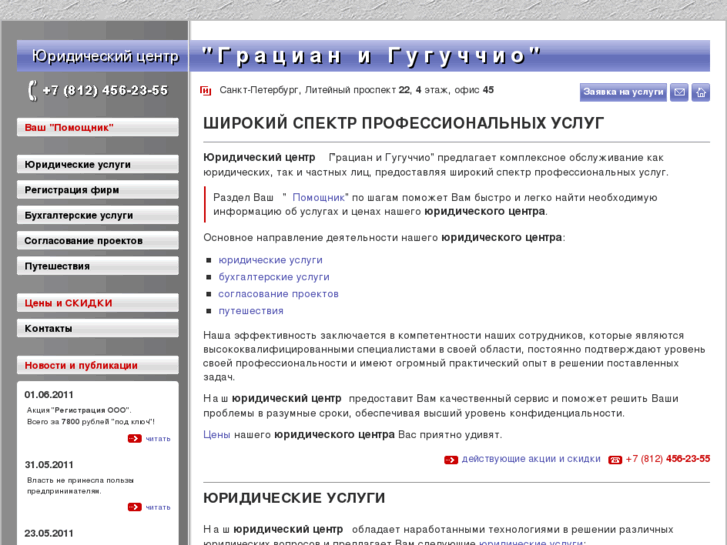Click heading ШИРОКИЙ СПЕКТР ПРОФЕССИОНАЛЬНЫХ УСЛУГ
727x545 pixels.
403,123
